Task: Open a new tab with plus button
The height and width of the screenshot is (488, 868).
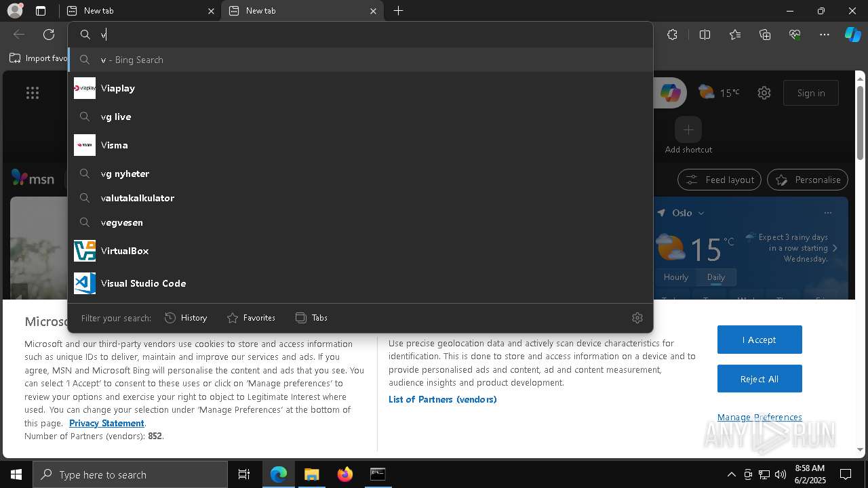Action: (399, 11)
